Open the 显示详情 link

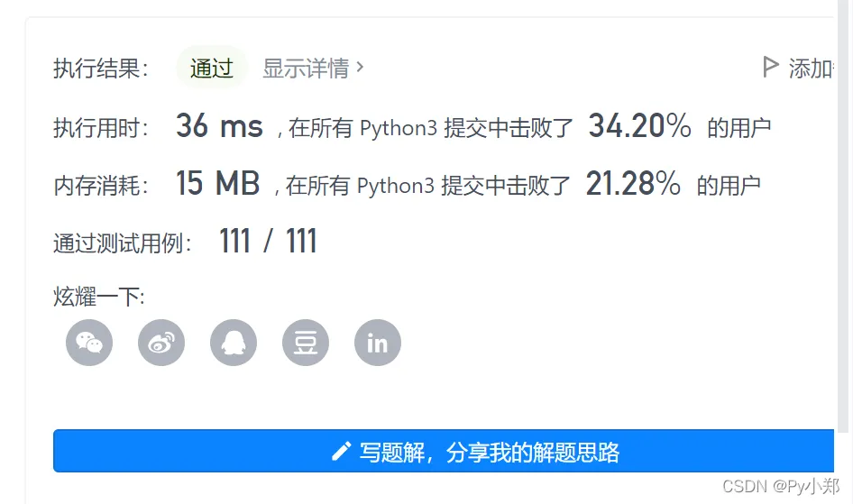[306, 69]
